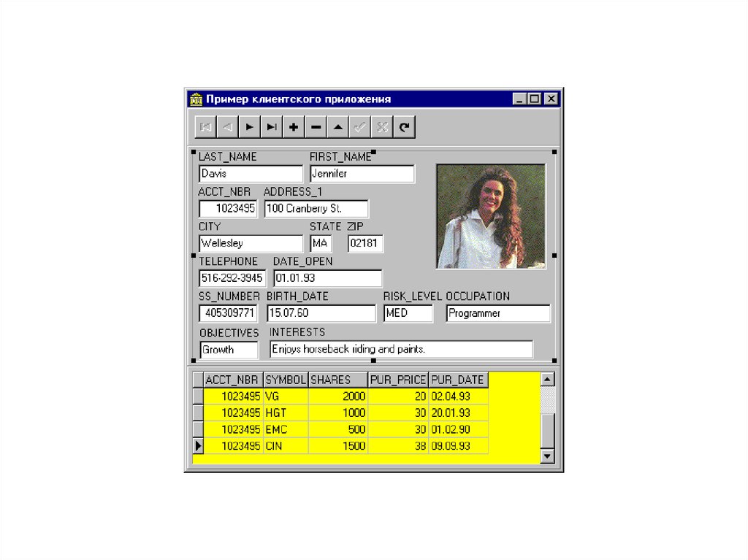Jump to last record navigator button
This screenshot has height=560, width=748.
coord(272,127)
